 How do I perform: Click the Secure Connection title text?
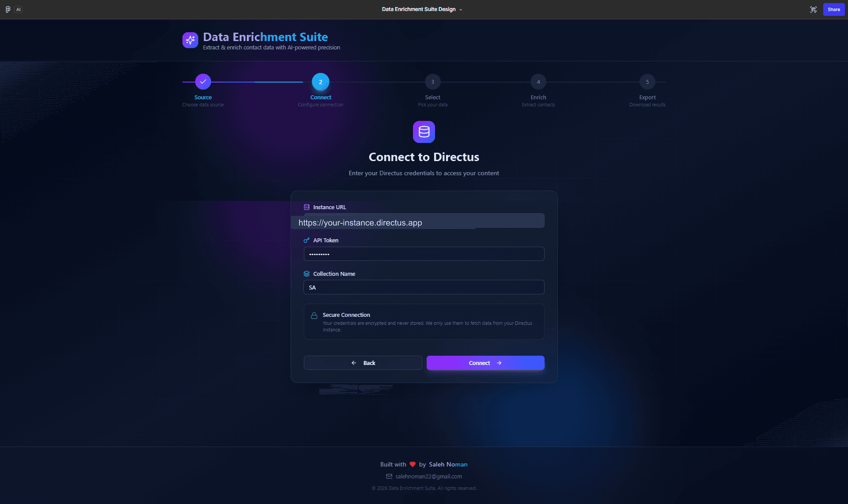pos(346,315)
